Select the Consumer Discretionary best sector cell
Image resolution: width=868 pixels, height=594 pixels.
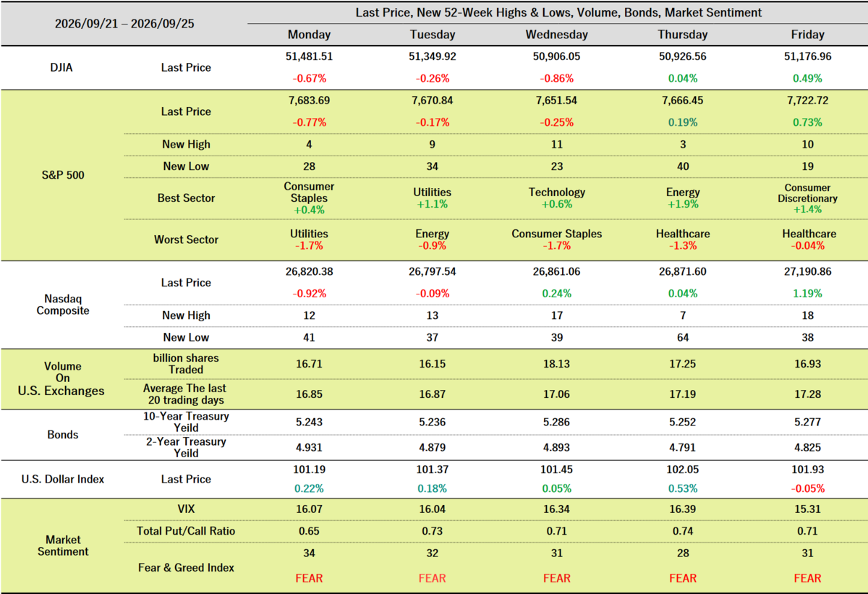pyautogui.click(x=808, y=198)
